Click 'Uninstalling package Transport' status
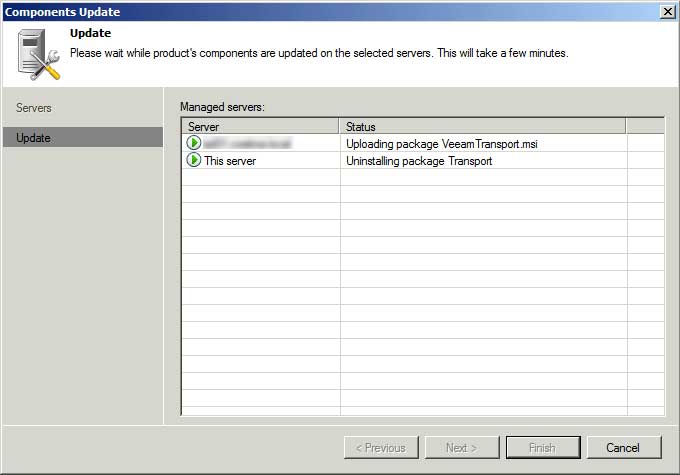 click(419, 161)
